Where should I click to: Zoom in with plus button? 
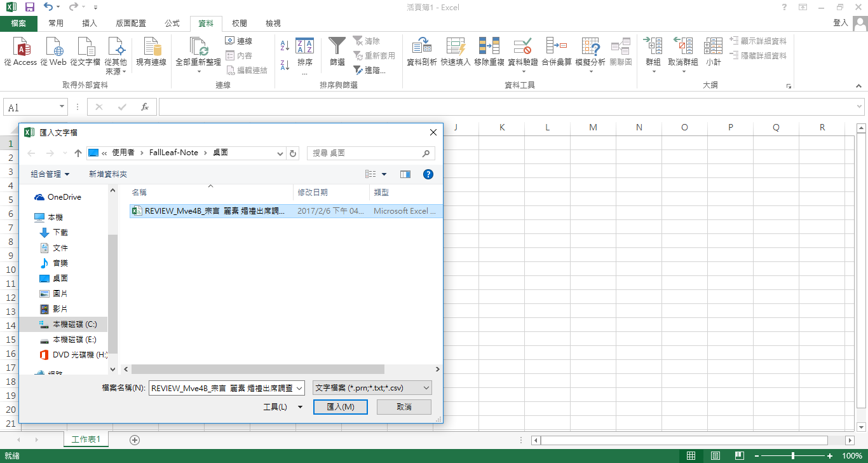pyautogui.click(x=830, y=456)
